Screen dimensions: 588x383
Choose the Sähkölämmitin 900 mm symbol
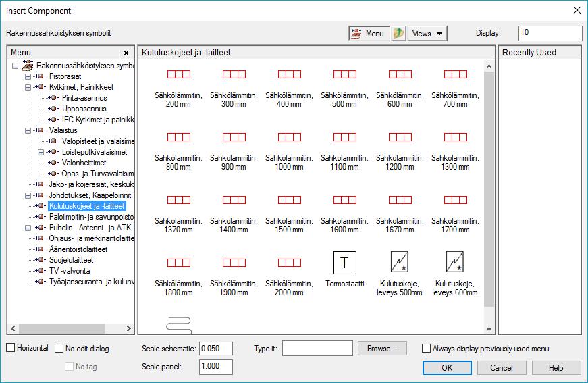point(234,137)
